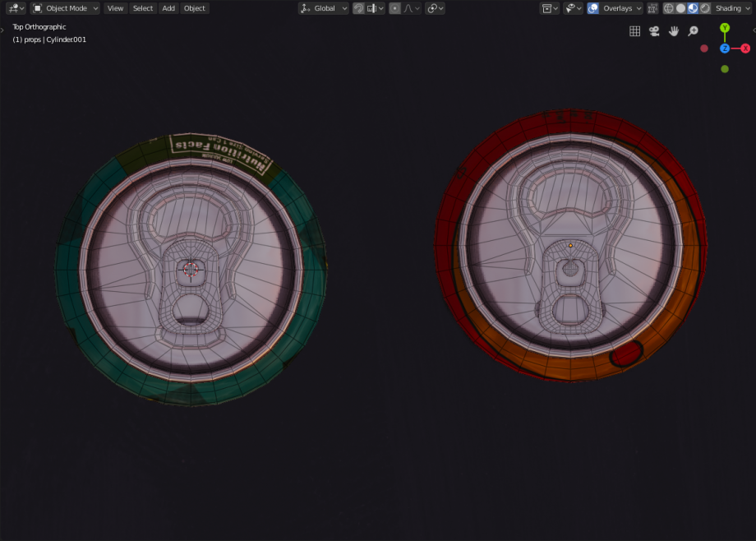Screen dimensions: 756x541
Task: Toggle the show gizmos button
Action: 569,8
